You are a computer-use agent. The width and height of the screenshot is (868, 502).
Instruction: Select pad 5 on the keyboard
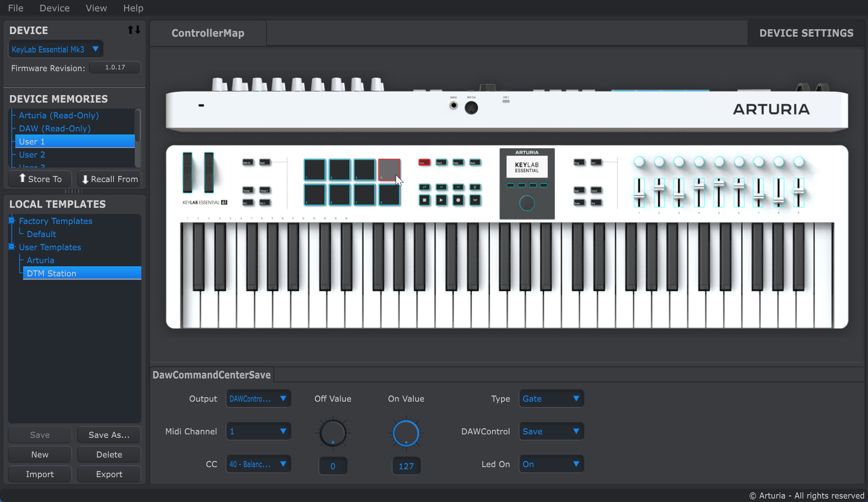(314, 195)
